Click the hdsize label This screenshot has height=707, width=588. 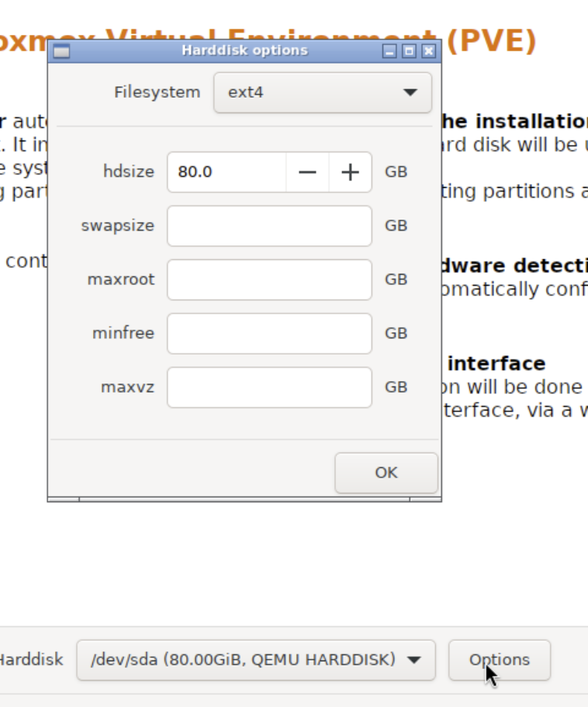129,172
